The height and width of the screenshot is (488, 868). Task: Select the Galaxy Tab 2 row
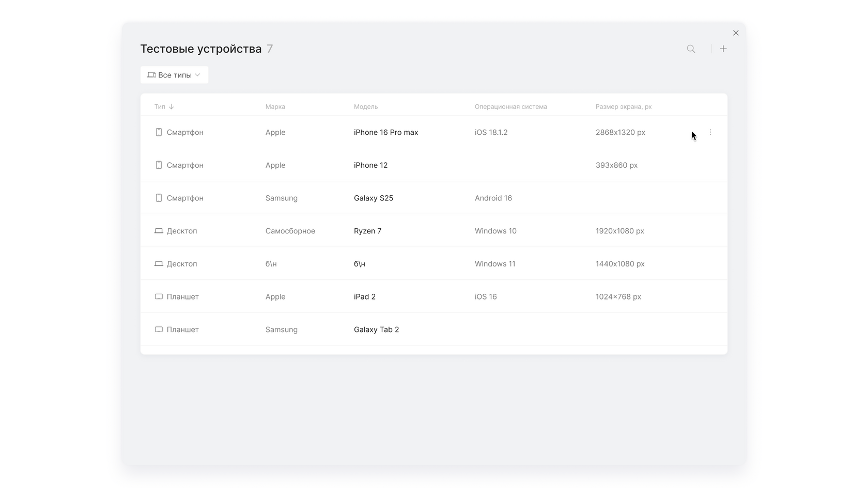click(x=376, y=329)
